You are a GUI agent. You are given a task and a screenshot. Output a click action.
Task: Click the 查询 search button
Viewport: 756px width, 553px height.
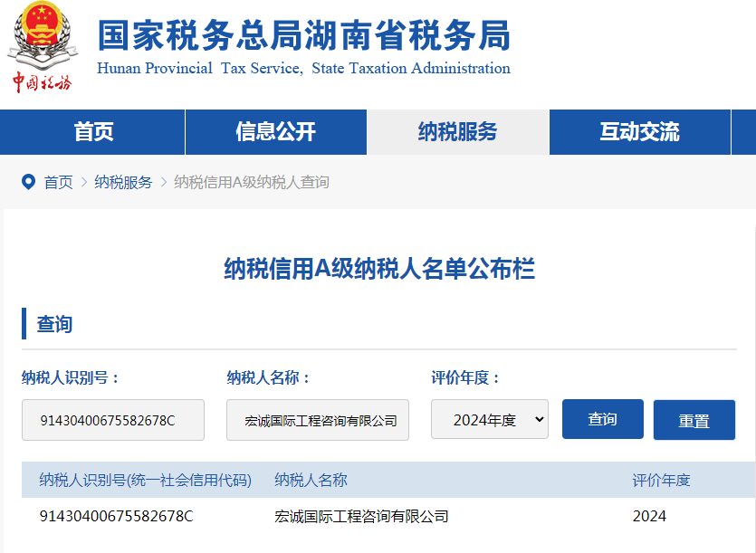click(603, 419)
